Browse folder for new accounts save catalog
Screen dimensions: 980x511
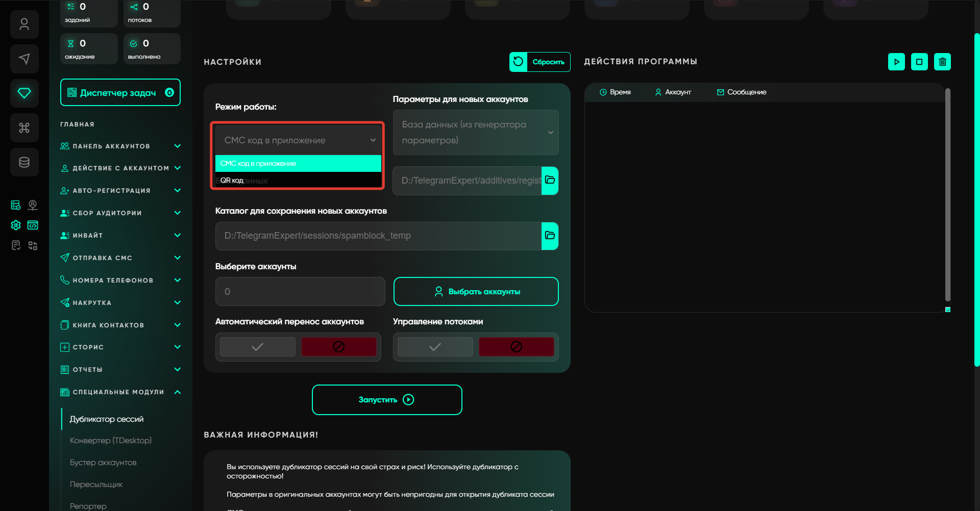[550, 236]
